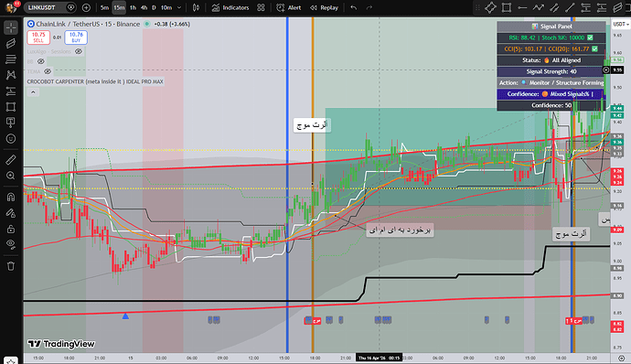Activate the zoom in tool
This screenshot has height=364, width=631.
tap(11, 176)
